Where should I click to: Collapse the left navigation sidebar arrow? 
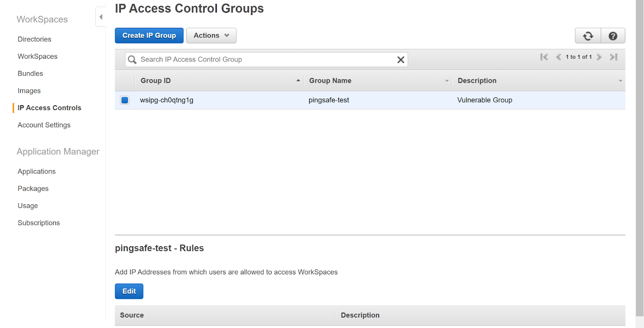coord(101,17)
